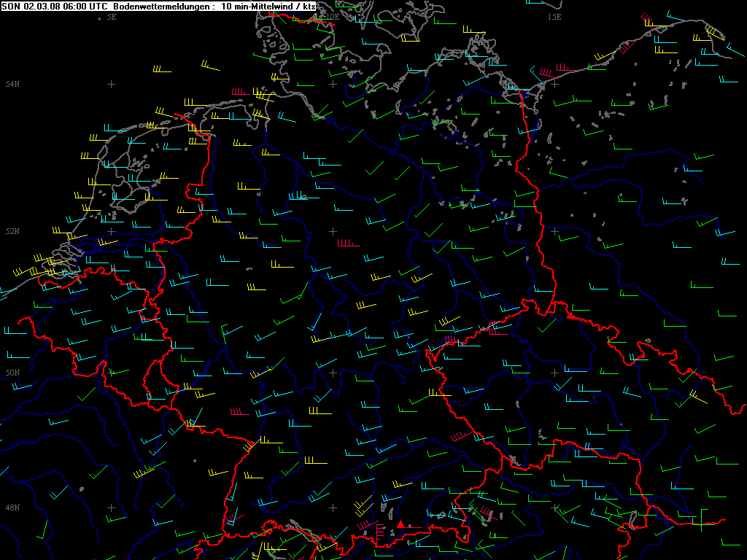The height and width of the screenshot is (560, 747).
Task: Click the grid cross at 50N 10E
Action: click(333, 373)
